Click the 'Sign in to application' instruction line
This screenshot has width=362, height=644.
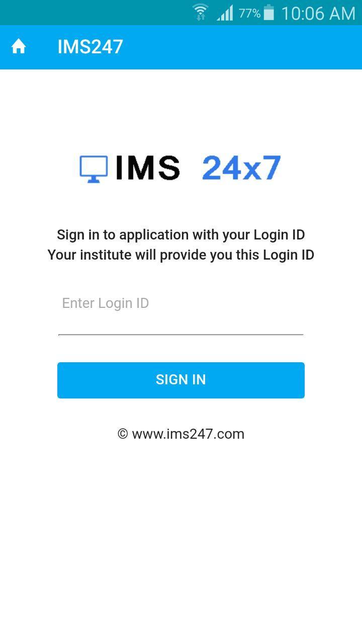[181, 235]
